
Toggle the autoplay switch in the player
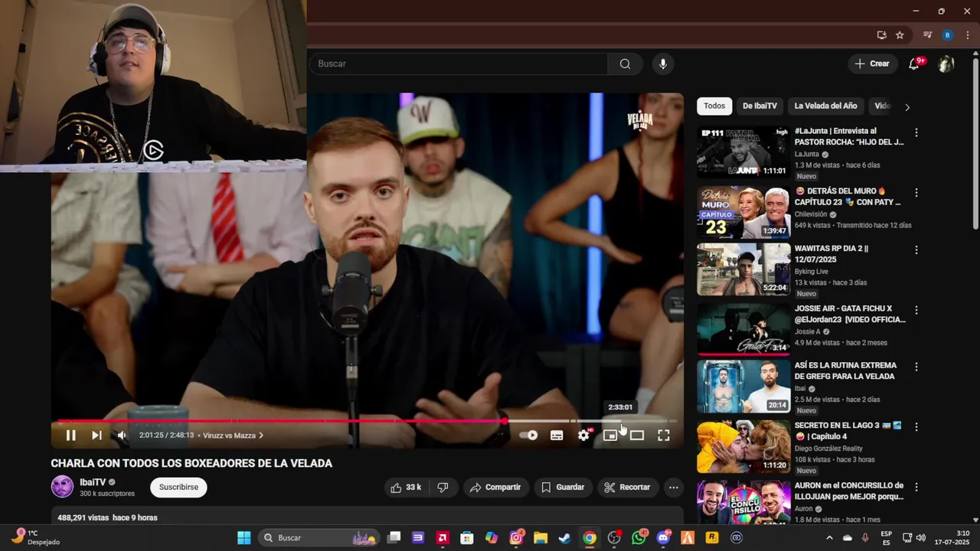(528, 435)
